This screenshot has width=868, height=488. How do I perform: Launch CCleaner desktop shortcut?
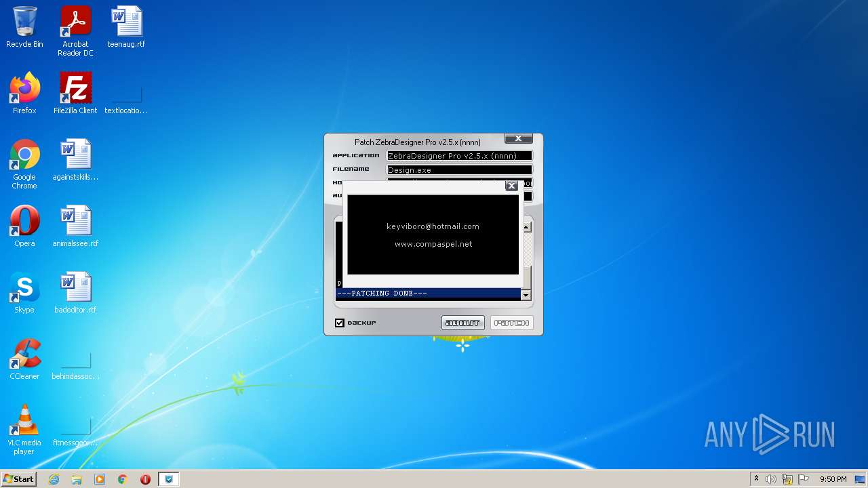[x=24, y=359]
